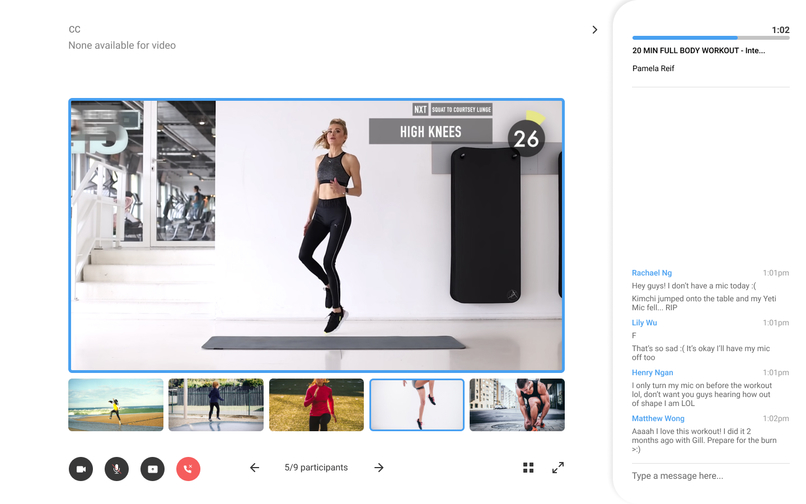This screenshot has height=504, width=806.
Task: Select the man tying shoes thumbnail
Action: coord(517,405)
